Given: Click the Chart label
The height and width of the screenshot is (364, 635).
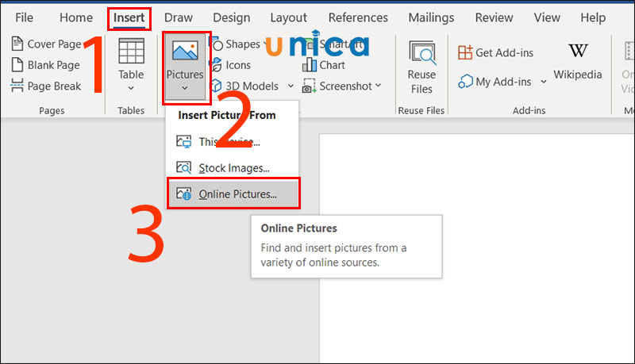Looking at the screenshot, I should [x=332, y=65].
